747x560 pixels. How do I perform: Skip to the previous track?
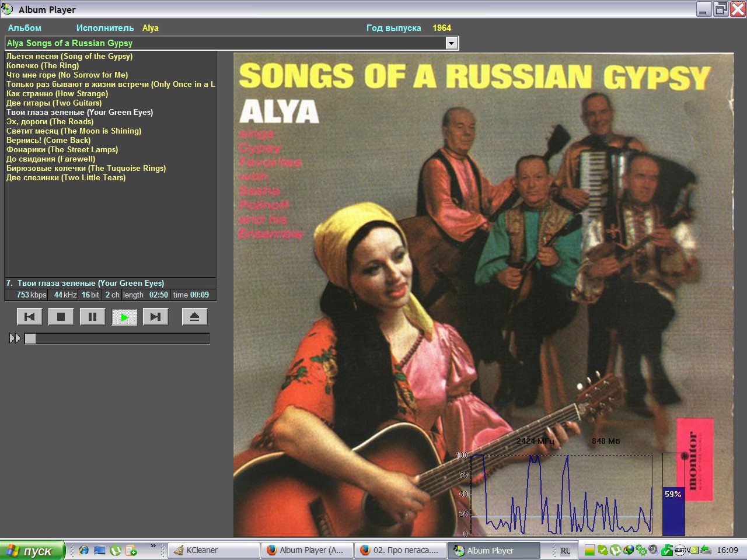point(29,317)
